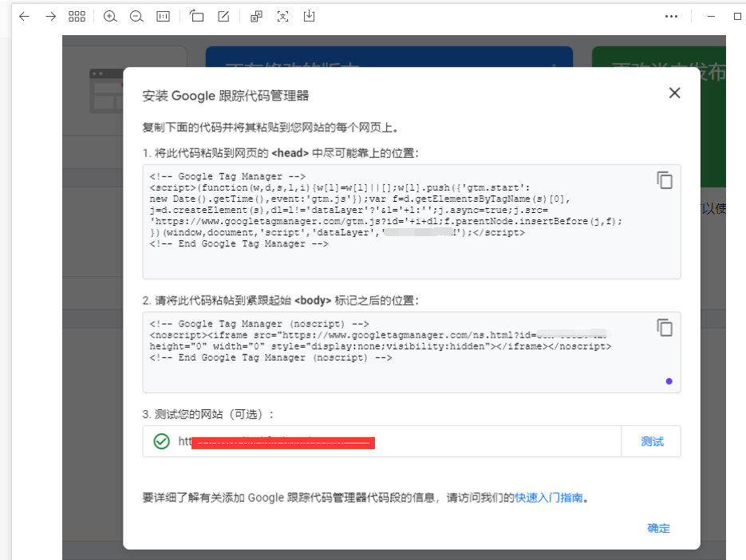The image size is (746, 560).
Task: Click the step 3 测试您的网站 label
Action: [208, 414]
